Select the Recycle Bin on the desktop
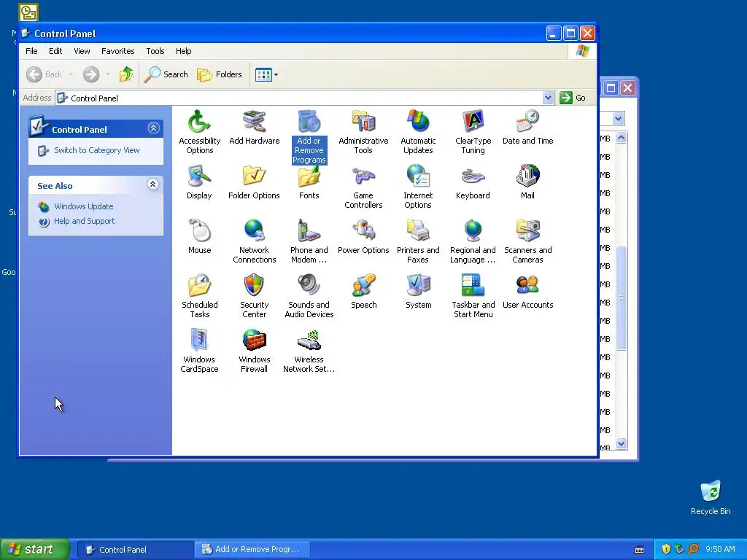 tap(711, 498)
